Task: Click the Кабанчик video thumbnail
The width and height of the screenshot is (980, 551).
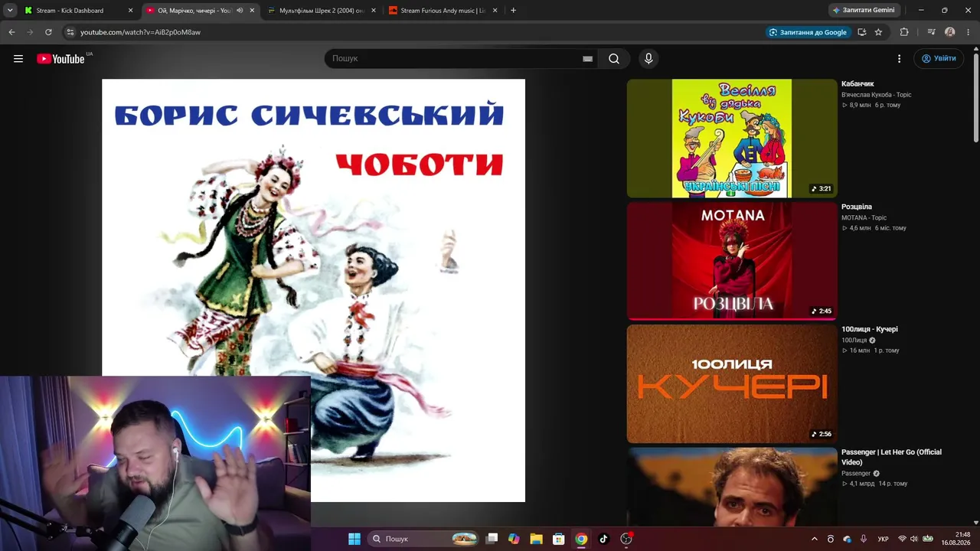Action: point(732,139)
